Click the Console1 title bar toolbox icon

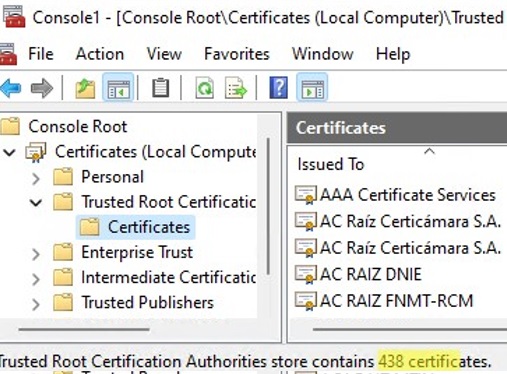pos(13,17)
